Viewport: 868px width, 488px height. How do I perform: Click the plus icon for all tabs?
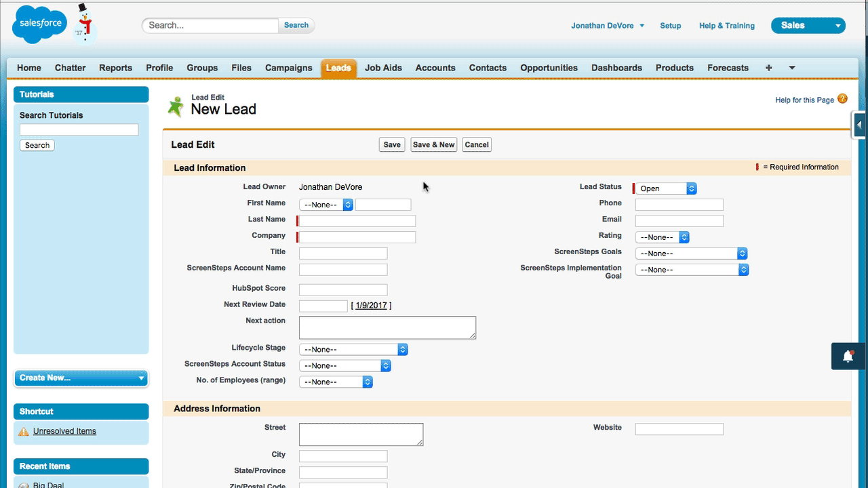tap(768, 68)
